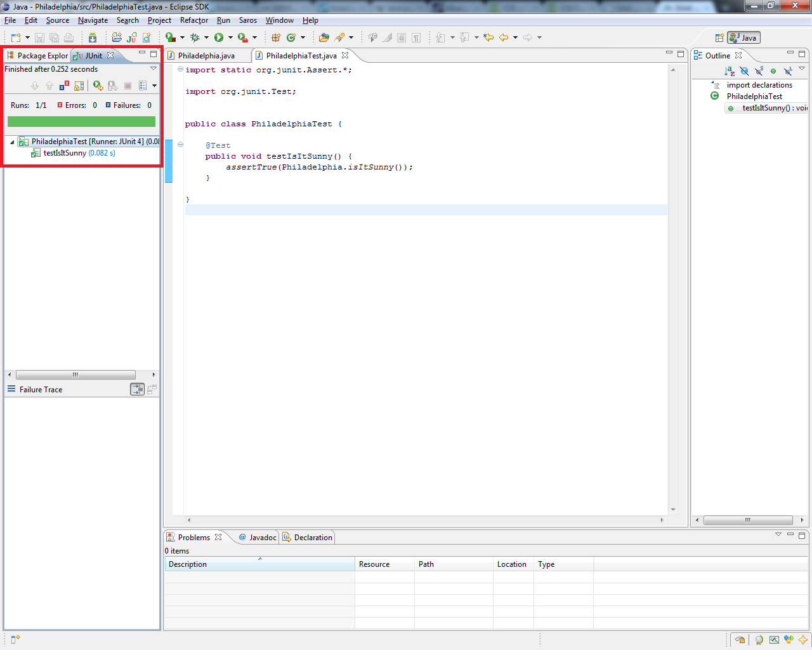Click the Last Edit Location arrow icon

(x=488, y=37)
